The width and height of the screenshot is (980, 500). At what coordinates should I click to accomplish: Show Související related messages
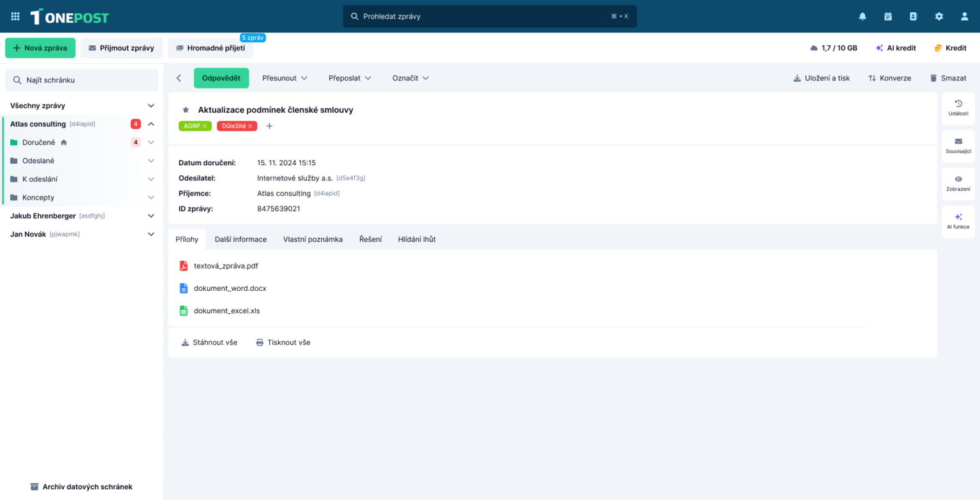pyautogui.click(x=958, y=146)
